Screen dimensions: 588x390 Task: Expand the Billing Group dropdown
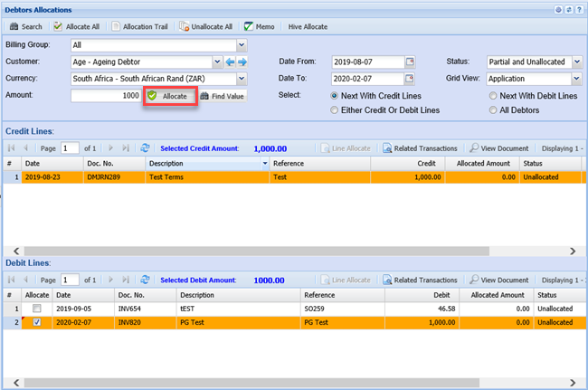pos(241,44)
